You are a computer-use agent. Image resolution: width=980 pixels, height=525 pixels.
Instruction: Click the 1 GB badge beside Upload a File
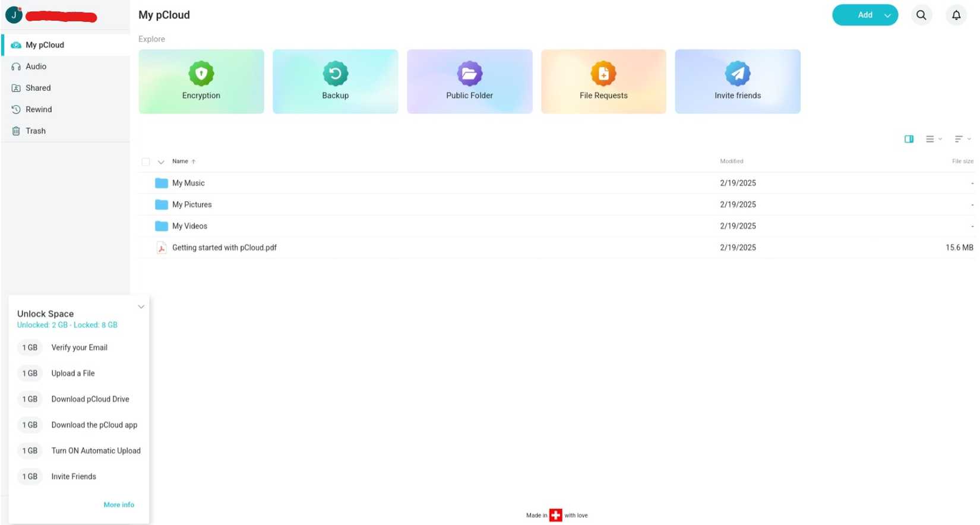pos(30,374)
